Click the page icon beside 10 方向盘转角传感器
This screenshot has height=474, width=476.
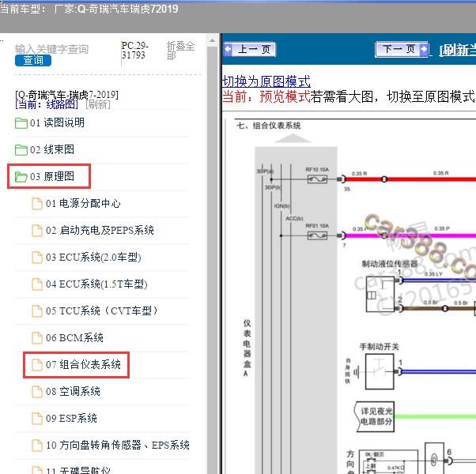pos(37,446)
